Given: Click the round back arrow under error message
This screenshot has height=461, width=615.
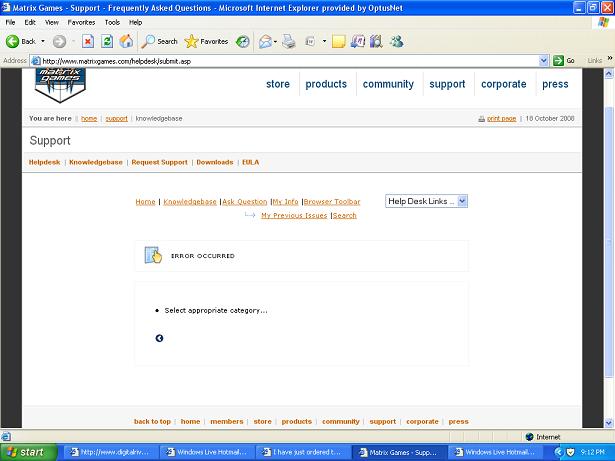Looking at the screenshot, I should coord(159,338).
